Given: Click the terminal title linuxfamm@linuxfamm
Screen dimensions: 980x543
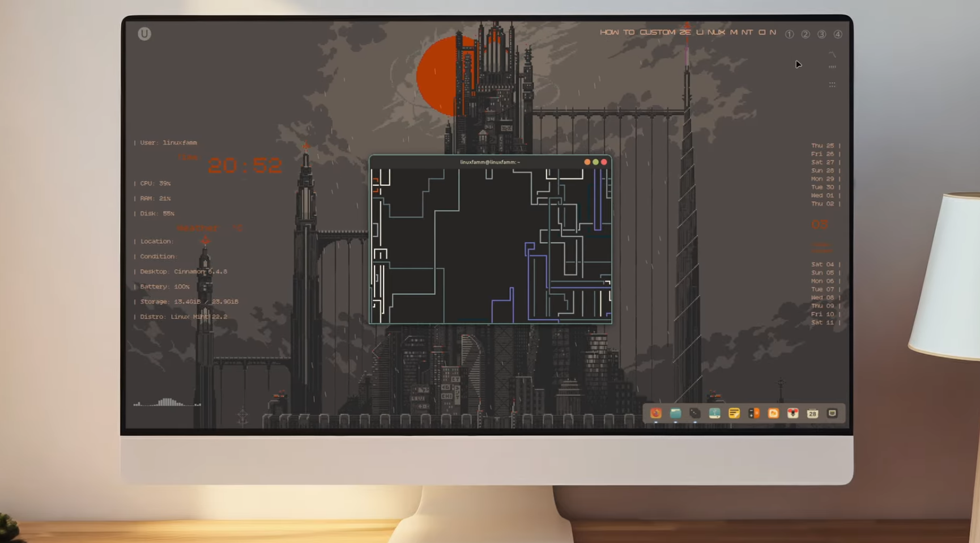Looking at the screenshot, I should (490, 162).
